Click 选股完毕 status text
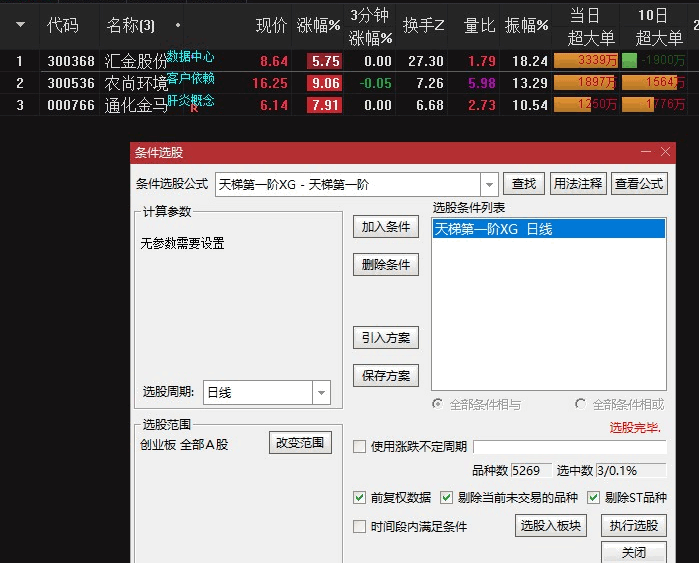The image size is (699, 563). coord(635,428)
